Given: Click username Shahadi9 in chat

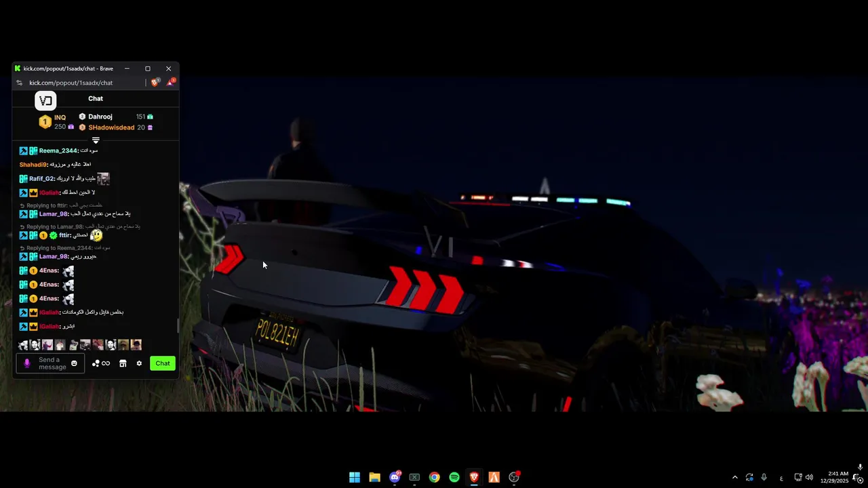Looking at the screenshot, I should pyautogui.click(x=33, y=165).
